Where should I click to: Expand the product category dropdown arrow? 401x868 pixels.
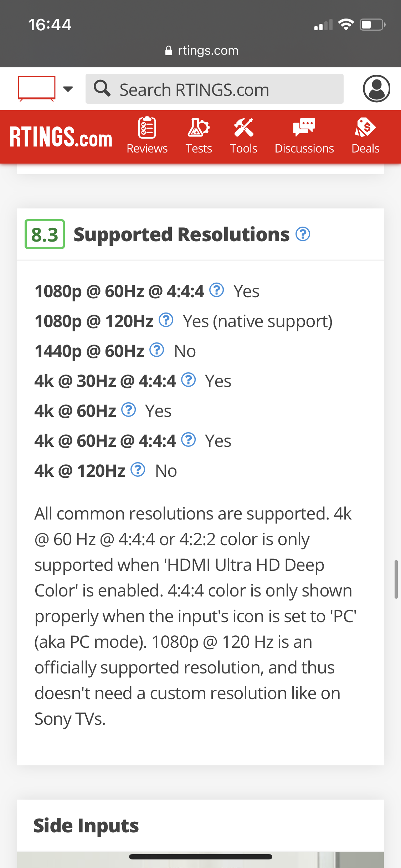[68, 89]
